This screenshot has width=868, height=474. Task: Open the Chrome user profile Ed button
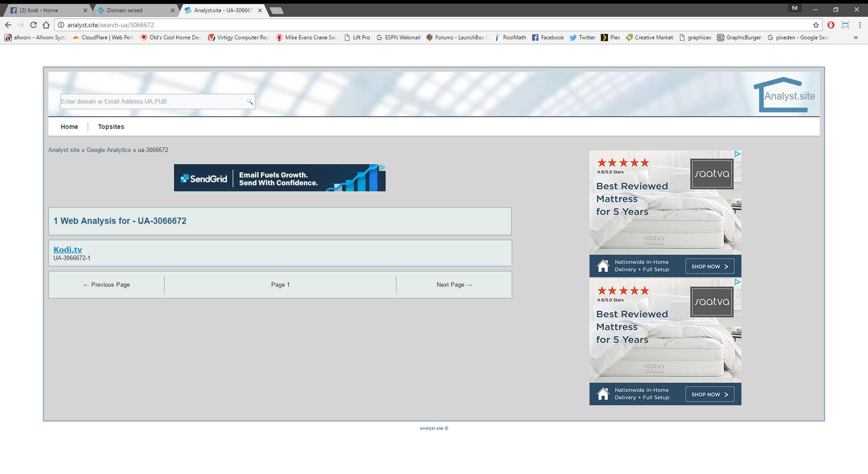click(x=795, y=8)
